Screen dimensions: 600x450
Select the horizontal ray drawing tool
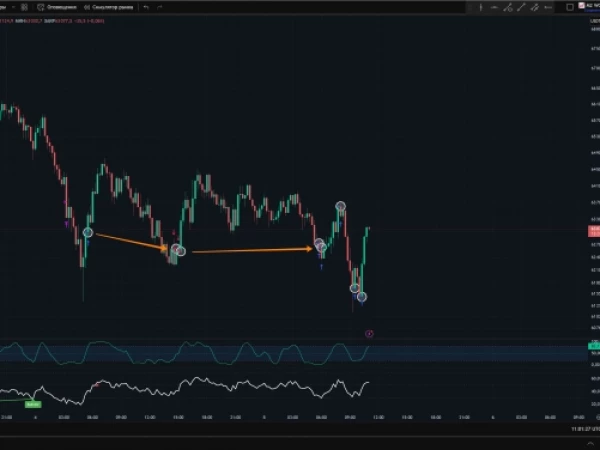click(548, 7)
